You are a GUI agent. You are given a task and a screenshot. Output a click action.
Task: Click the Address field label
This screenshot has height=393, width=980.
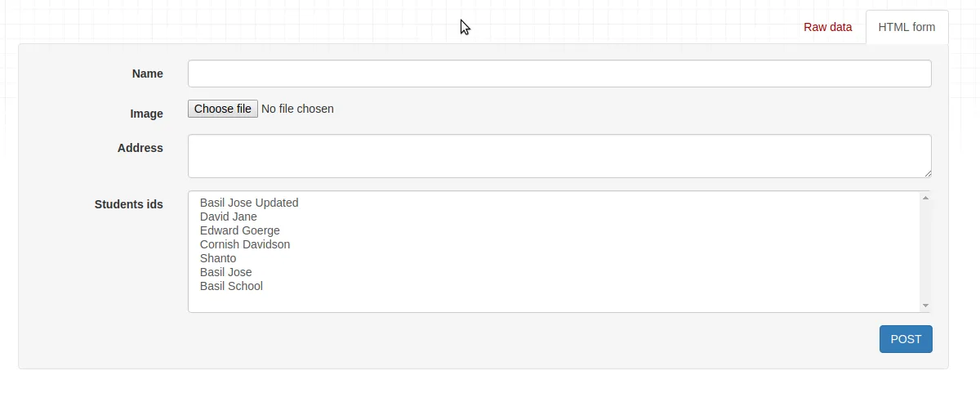[x=140, y=148]
